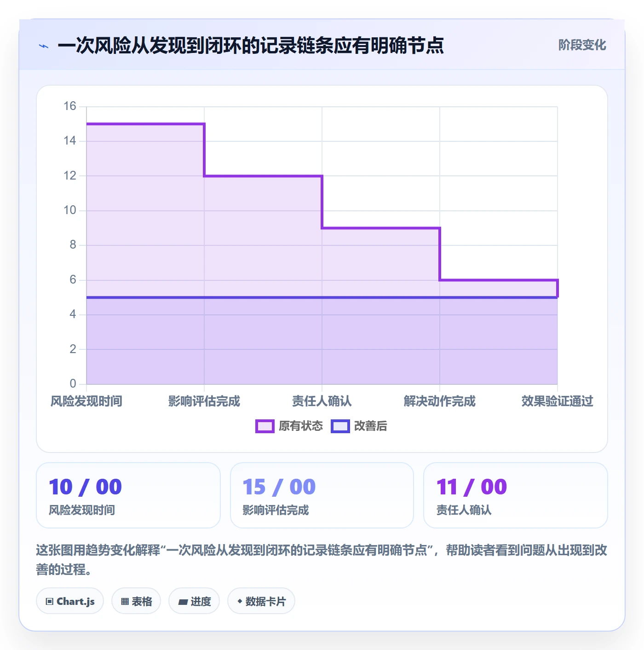
Task: Click the 原有状态 legend label
Action: pos(301,426)
